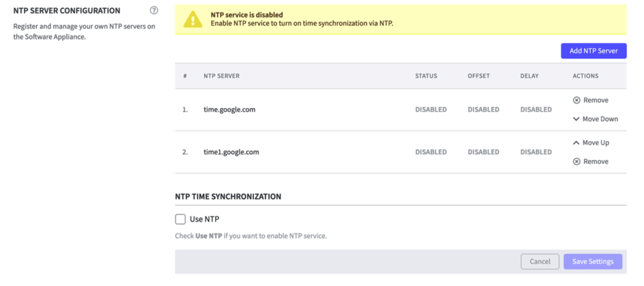The width and height of the screenshot is (644, 286).
Task: Click the circled X icon in row 2 actions
Action: tap(577, 161)
